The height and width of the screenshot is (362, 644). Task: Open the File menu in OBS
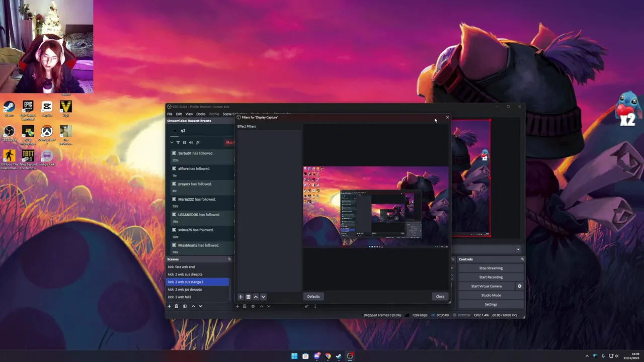click(170, 114)
